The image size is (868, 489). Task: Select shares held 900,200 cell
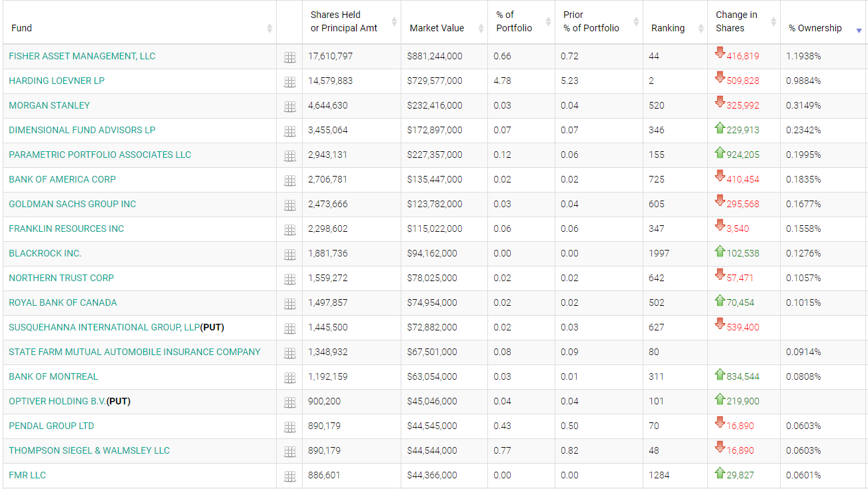pyautogui.click(x=325, y=401)
